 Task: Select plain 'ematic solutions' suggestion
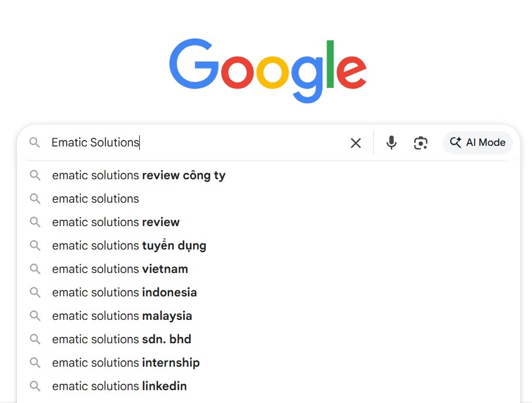pos(95,199)
